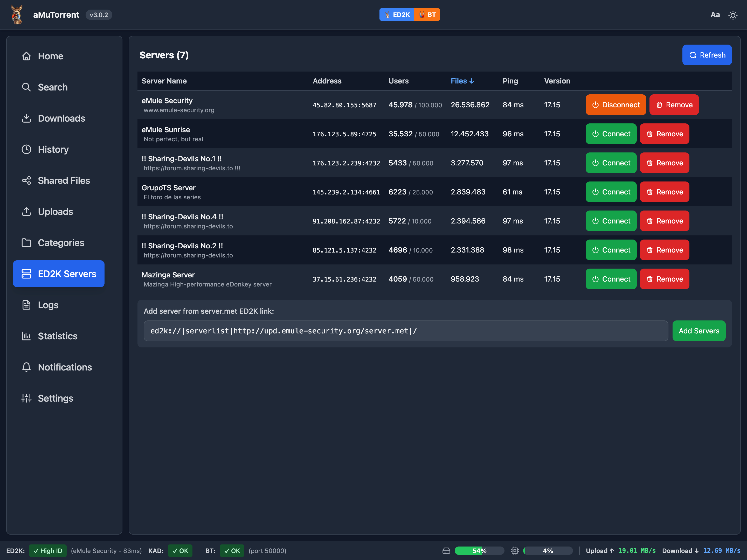
Task: Open the Downloads page
Action: point(61,118)
